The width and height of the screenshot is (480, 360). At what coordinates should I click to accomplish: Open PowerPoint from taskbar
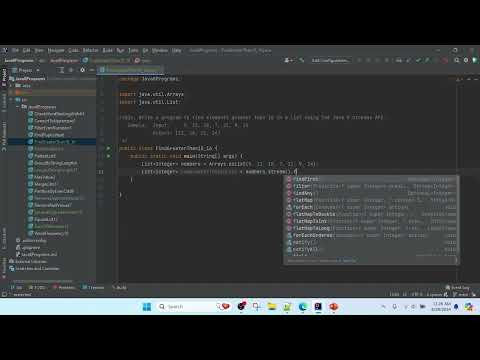333,307
